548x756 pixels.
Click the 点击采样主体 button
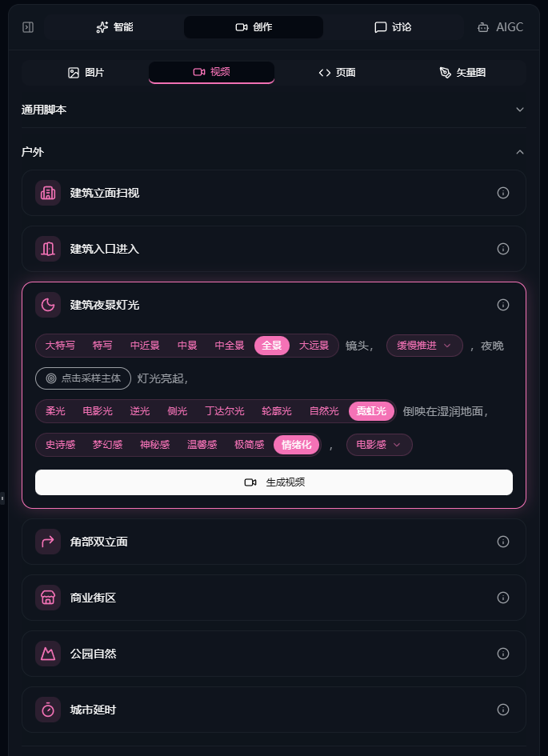pyautogui.click(x=83, y=378)
